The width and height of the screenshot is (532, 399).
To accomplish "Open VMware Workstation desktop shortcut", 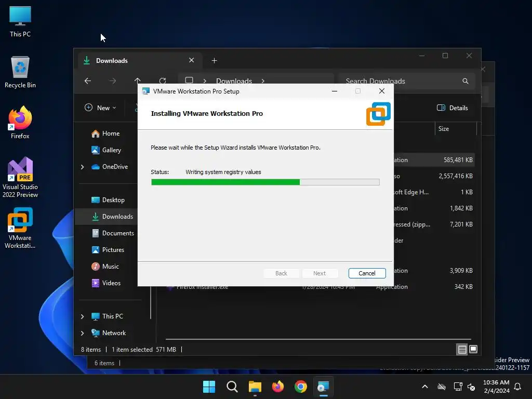I will [x=20, y=228].
